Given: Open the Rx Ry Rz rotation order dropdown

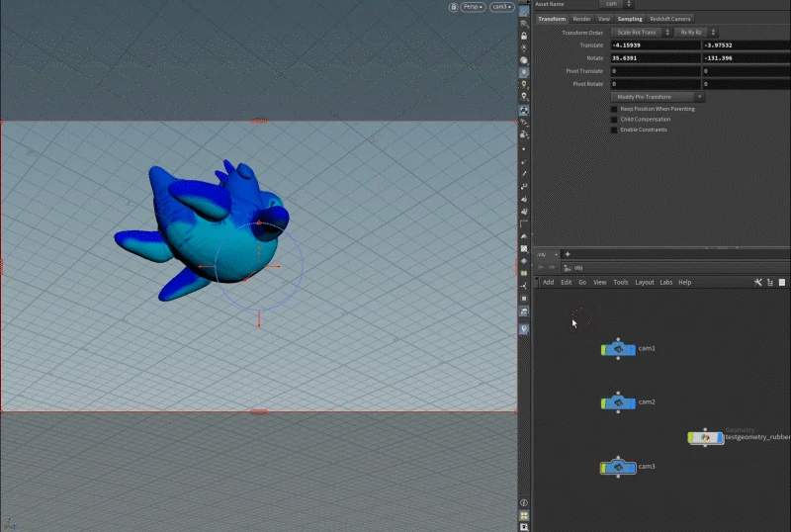Looking at the screenshot, I should point(696,33).
